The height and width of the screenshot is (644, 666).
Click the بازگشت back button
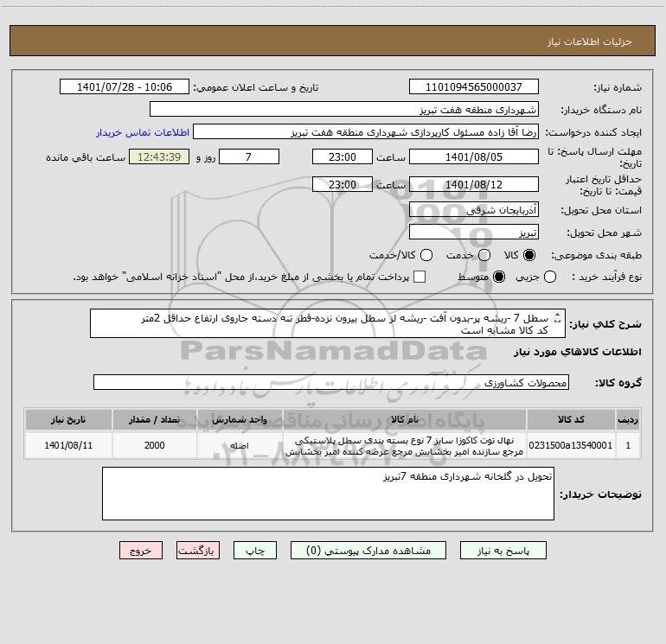(198, 550)
